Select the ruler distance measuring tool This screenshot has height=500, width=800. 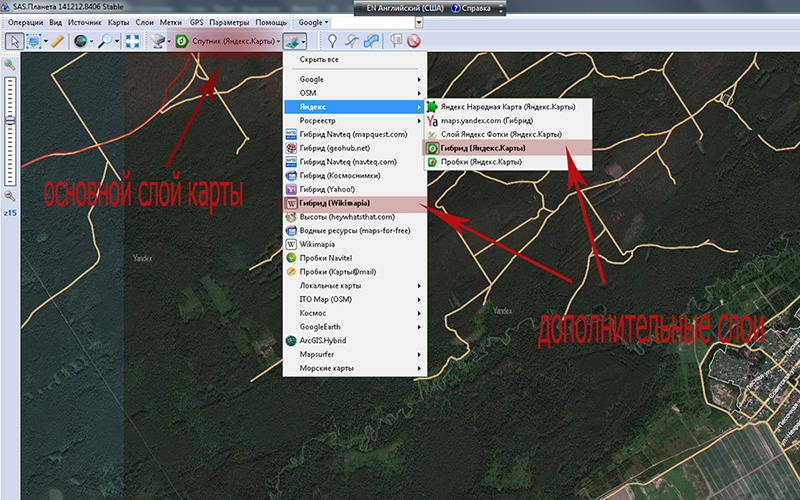(x=58, y=41)
